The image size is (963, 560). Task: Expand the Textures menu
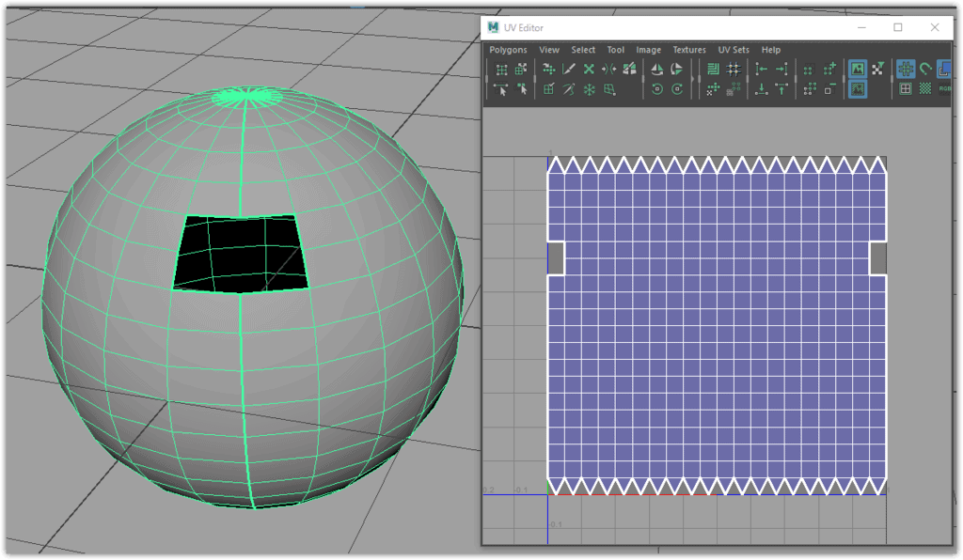689,50
